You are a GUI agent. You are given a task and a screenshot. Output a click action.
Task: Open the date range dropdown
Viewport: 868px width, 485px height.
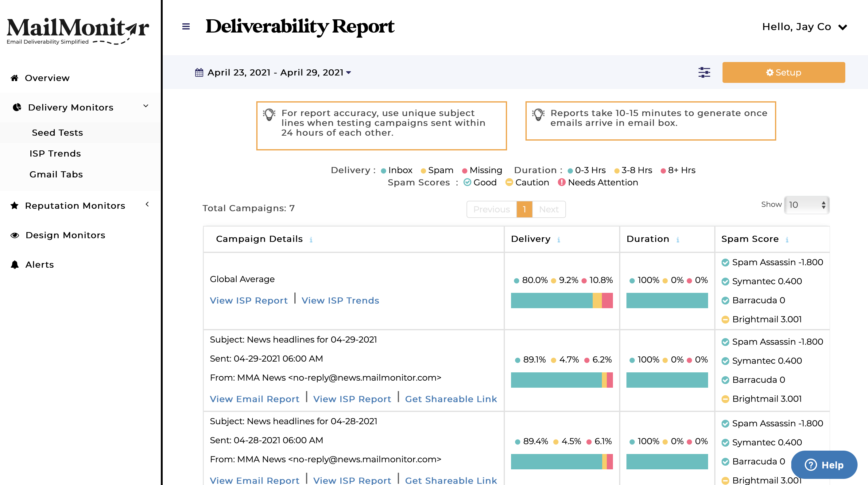tap(349, 72)
